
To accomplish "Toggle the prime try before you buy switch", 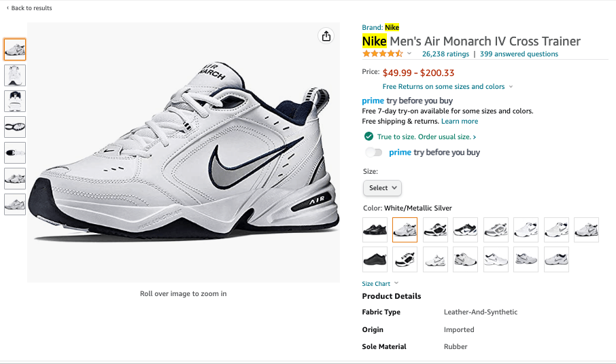I will point(373,152).
